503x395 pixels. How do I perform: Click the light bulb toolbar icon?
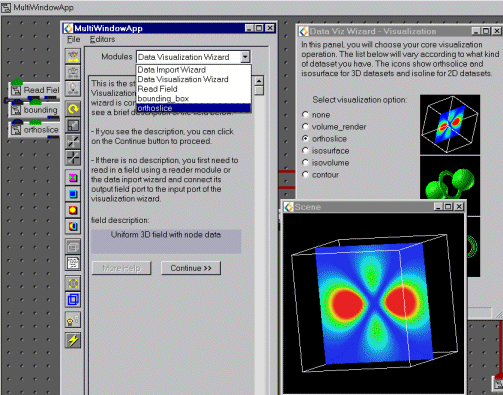tap(73, 320)
